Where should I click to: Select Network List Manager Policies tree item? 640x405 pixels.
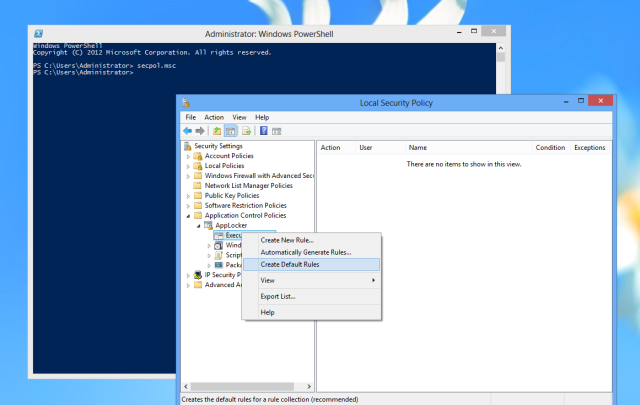pos(249,186)
